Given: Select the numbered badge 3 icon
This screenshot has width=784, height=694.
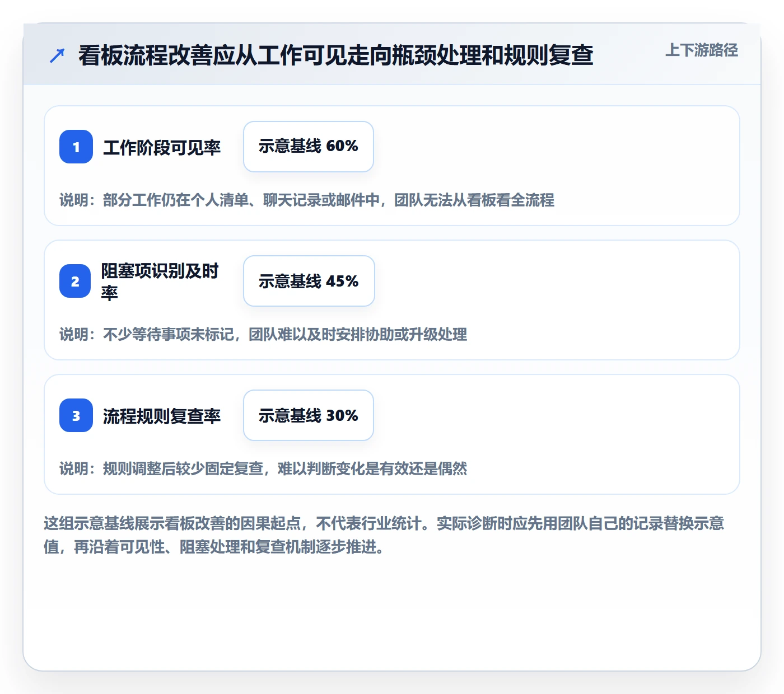Looking at the screenshot, I should (76, 415).
